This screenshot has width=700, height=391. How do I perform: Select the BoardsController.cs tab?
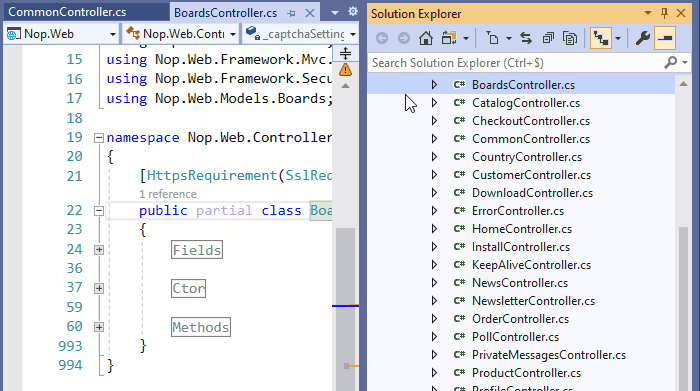point(225,13)
